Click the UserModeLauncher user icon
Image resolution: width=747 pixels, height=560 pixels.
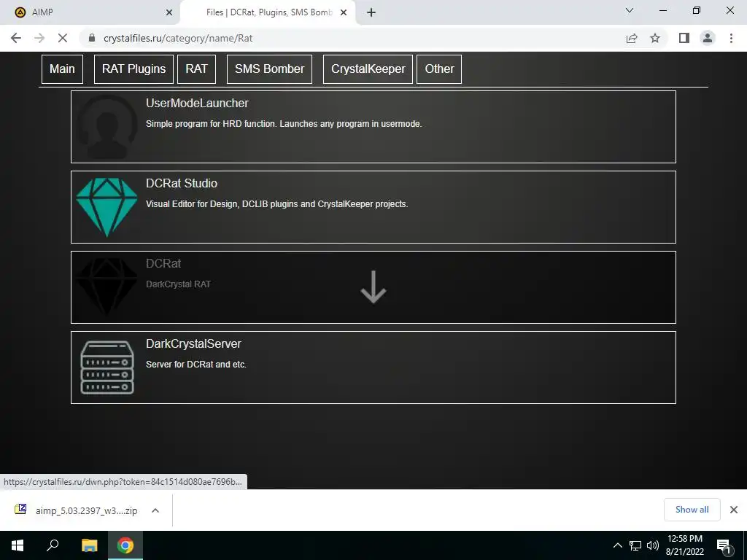pos(107,127)
